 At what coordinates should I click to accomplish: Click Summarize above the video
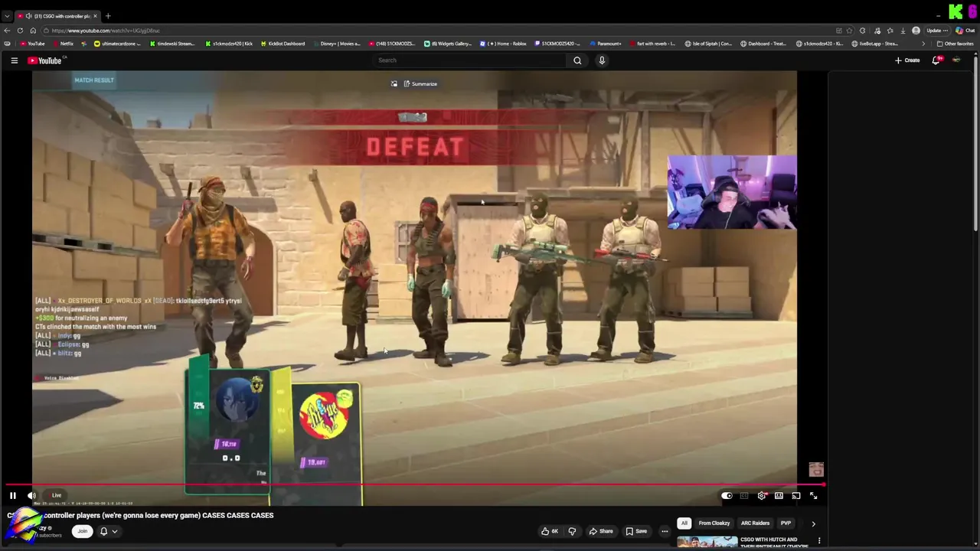(420, 84)
